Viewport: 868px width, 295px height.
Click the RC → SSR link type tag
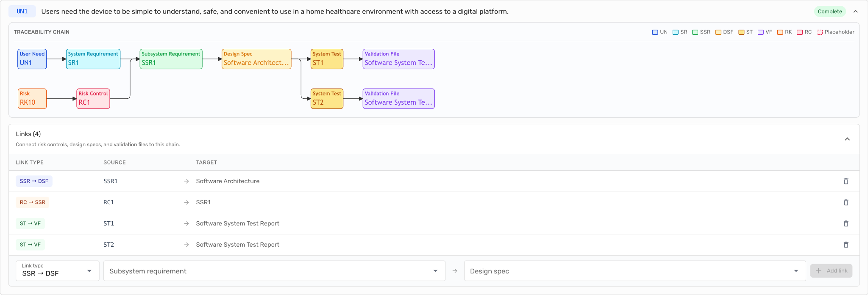32,202
